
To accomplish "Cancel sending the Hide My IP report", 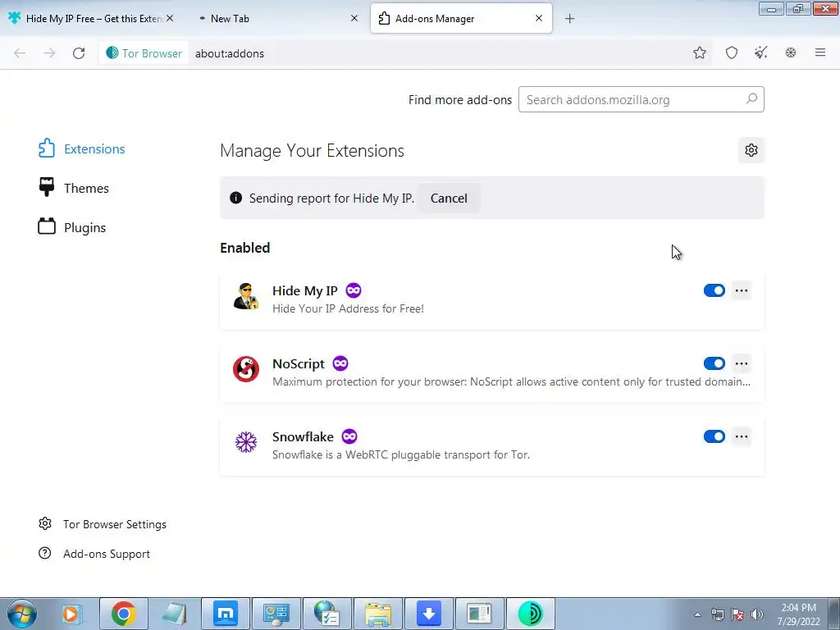I will 449,198.
